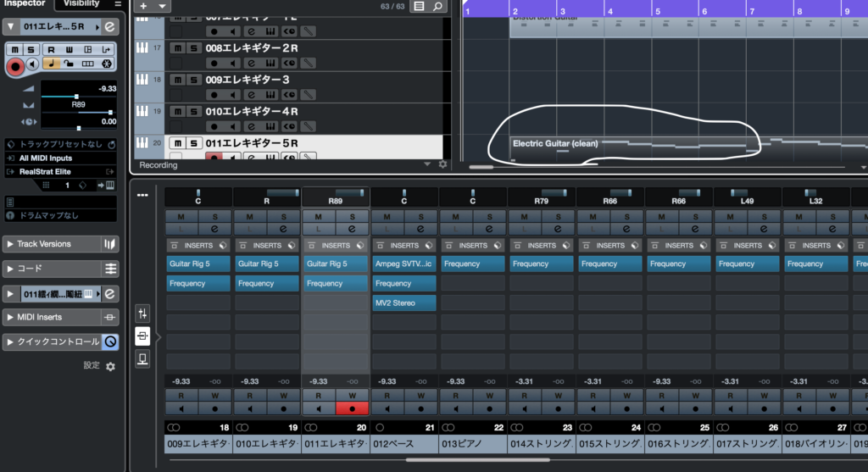Solo track 010エレキギター4R
868x472 pixels.
(x=193, y=112)
